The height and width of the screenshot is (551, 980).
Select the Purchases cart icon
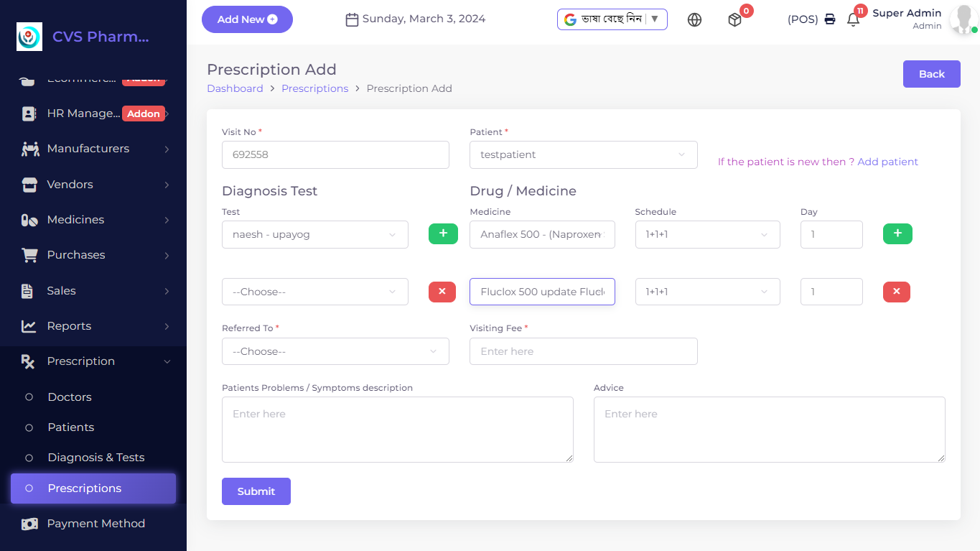pyautogui.click(x=27, y=254)
